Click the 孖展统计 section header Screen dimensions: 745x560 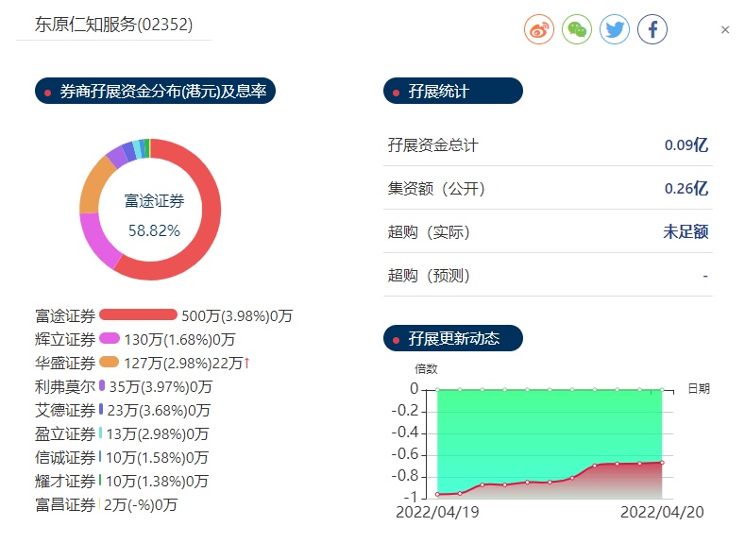click(453, 91)
